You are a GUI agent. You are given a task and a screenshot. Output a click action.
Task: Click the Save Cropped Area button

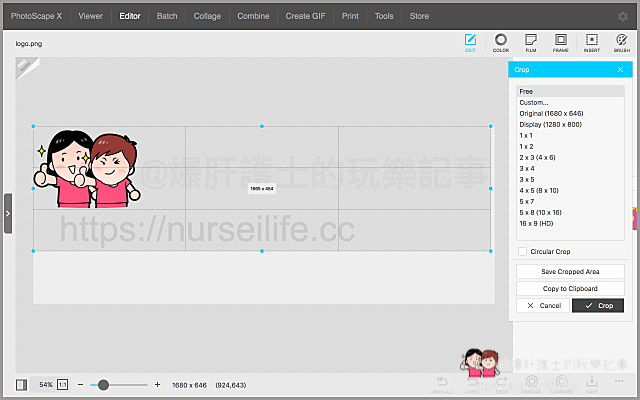tap(570, 271)
